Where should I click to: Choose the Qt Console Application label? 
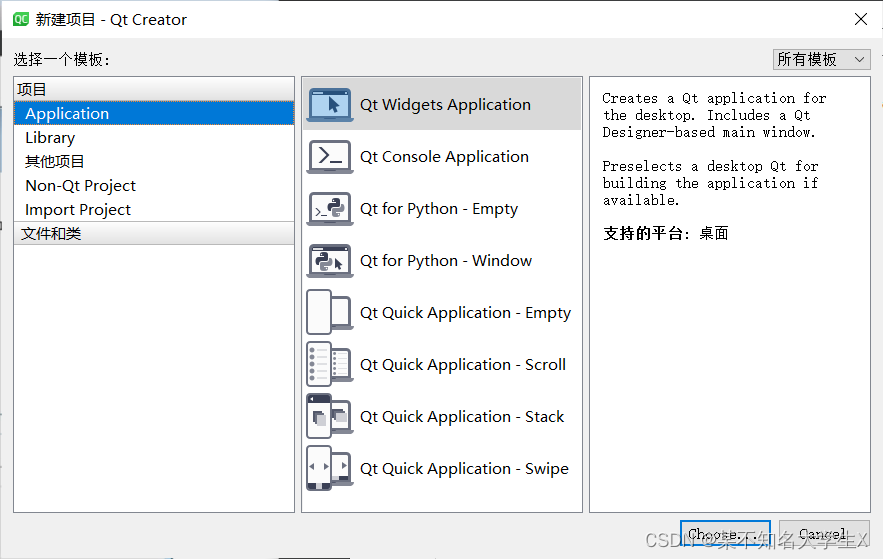[x=444, y=156]
